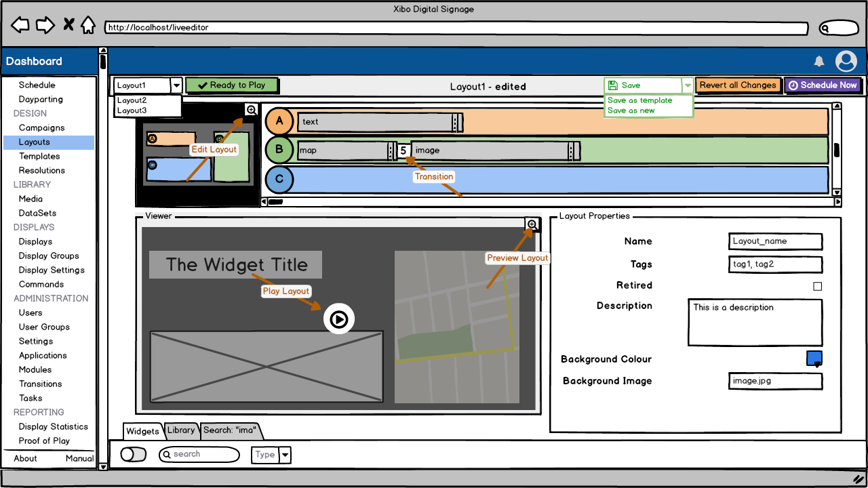Click the Schedule Now button
Image resolution: width=868 pixels, height=488 pixels.
pyautogui.click(x=823, y=85)
